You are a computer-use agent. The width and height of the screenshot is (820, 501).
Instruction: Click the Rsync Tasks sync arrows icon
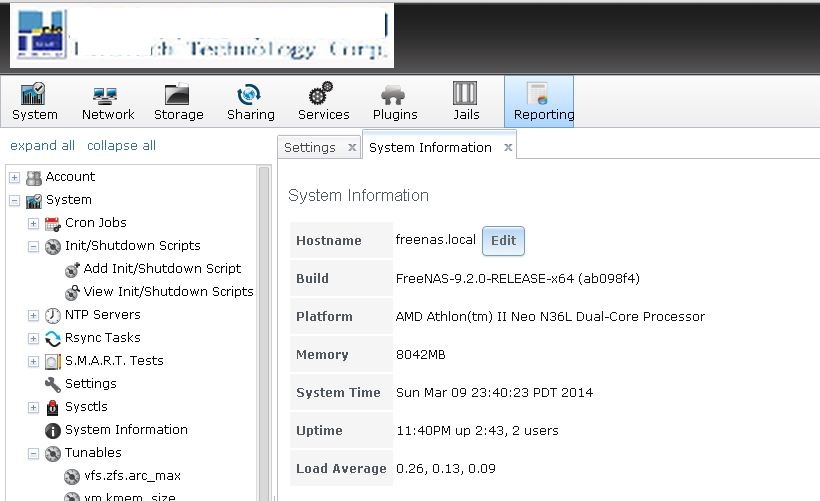52,339
